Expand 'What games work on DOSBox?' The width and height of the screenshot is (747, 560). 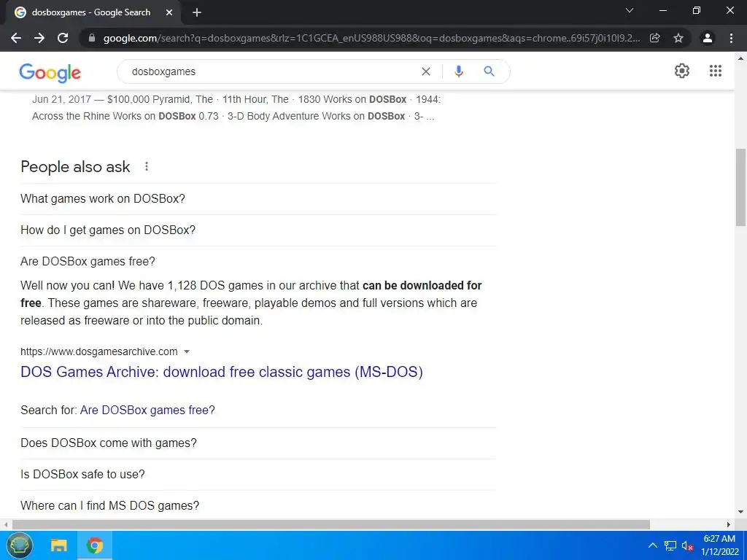[258, 198]
